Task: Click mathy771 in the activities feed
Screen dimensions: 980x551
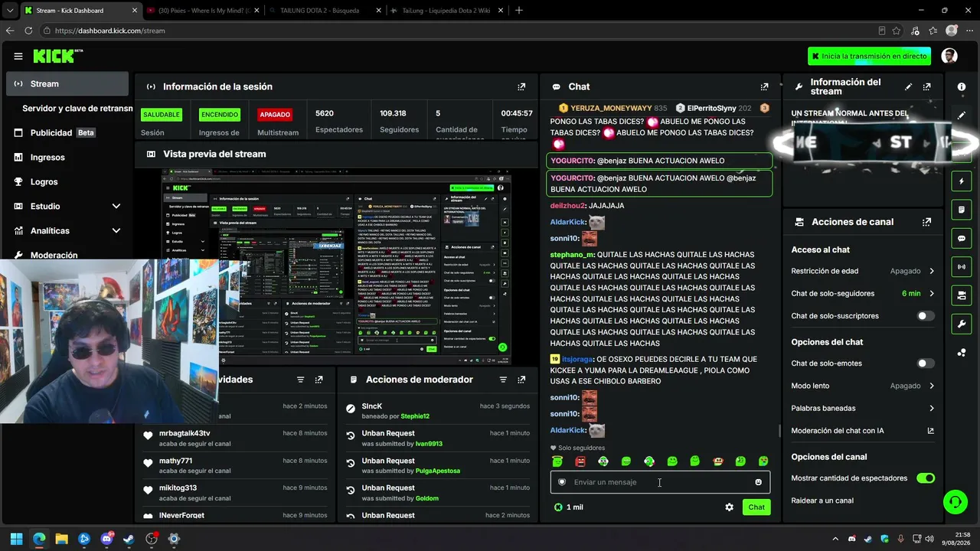Action: click(x=175, y=461)
